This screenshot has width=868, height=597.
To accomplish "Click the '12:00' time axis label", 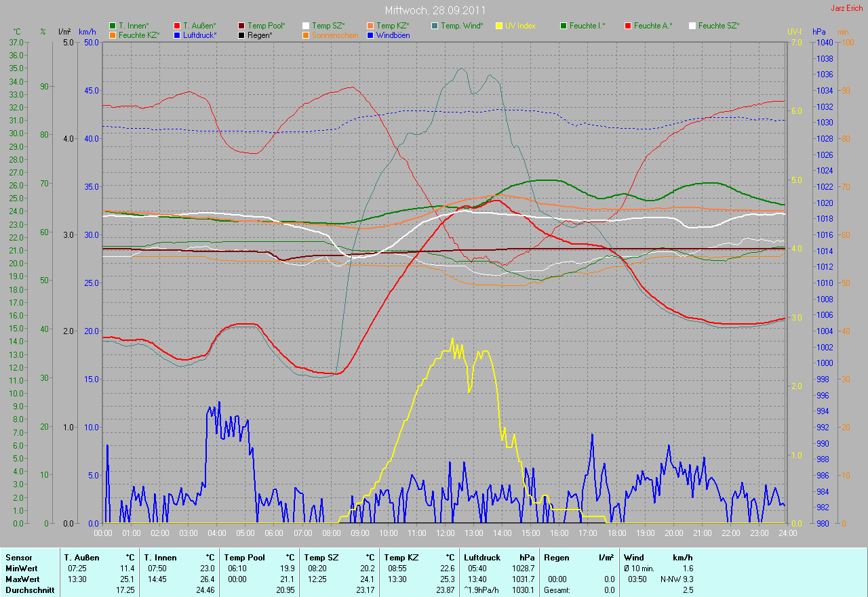I will point(445,533).
